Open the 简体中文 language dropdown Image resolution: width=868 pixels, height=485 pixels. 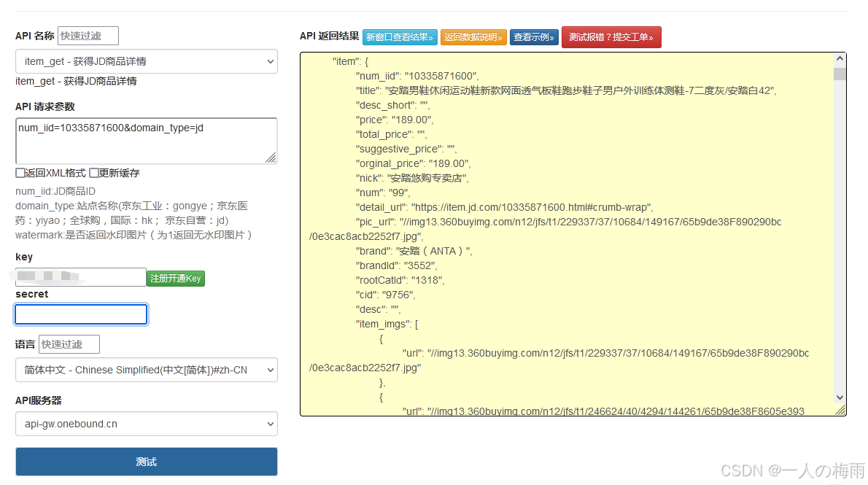pos(146,370)
